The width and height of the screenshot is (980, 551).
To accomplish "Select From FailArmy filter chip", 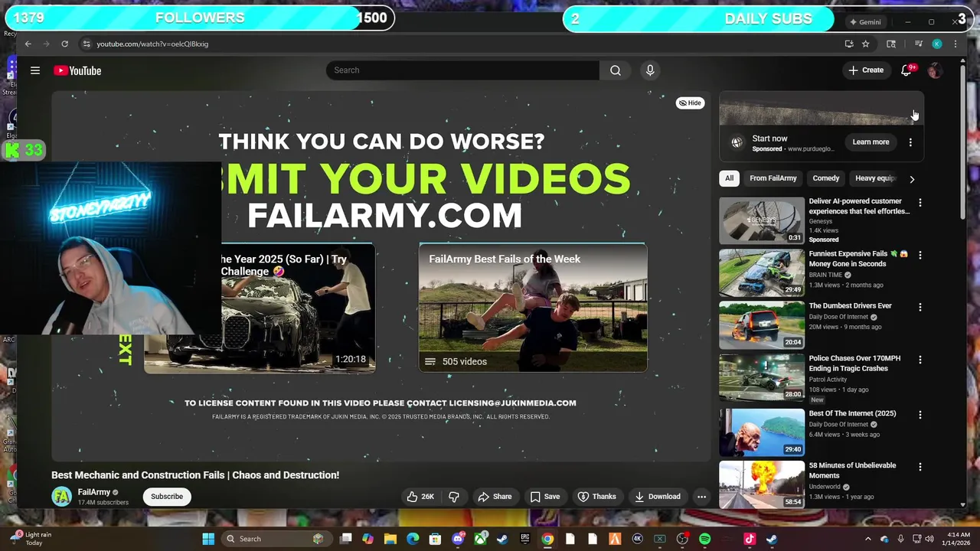I will (773, 178).
